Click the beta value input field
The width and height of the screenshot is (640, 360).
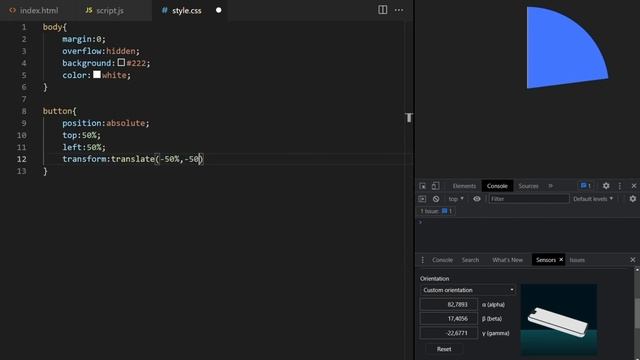449,319
